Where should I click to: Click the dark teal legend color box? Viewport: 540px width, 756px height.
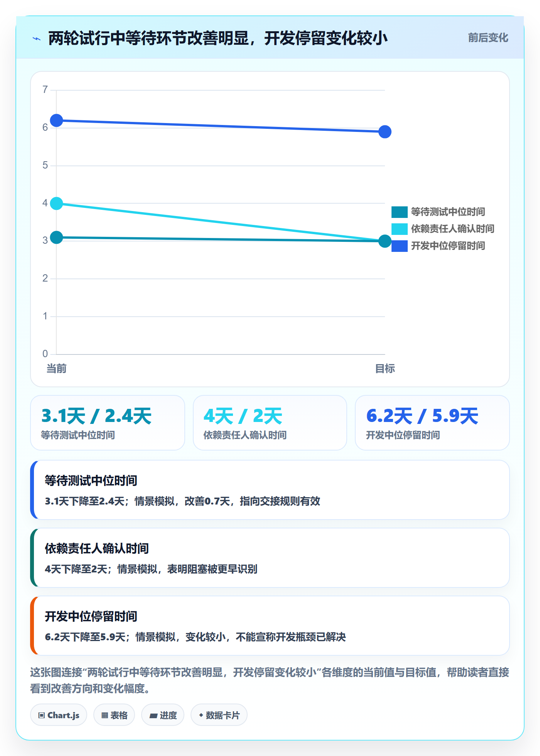(400, 212)
